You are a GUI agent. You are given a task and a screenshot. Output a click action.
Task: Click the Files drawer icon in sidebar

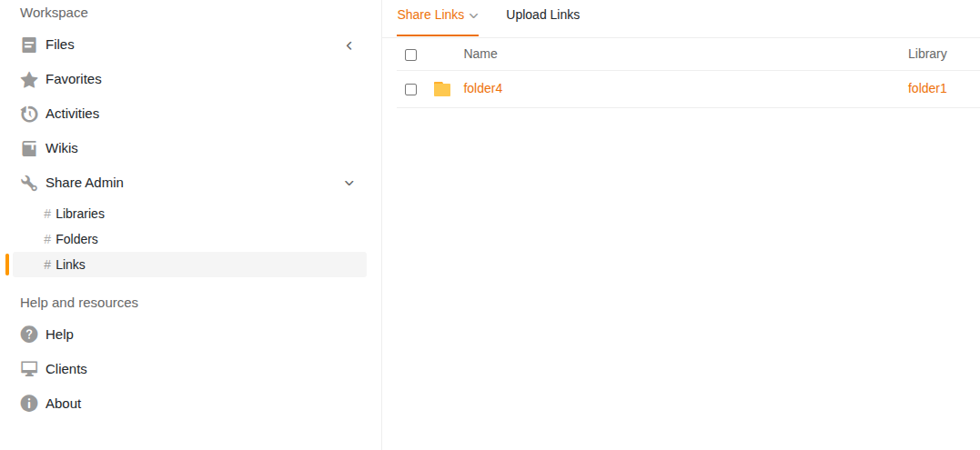29,45
